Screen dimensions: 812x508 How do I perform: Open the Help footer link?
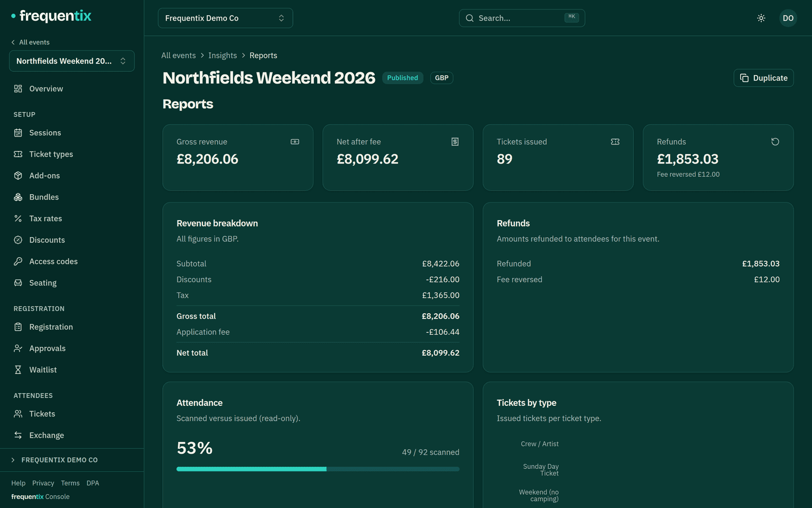pyautogui.click(x=19, y=483)
